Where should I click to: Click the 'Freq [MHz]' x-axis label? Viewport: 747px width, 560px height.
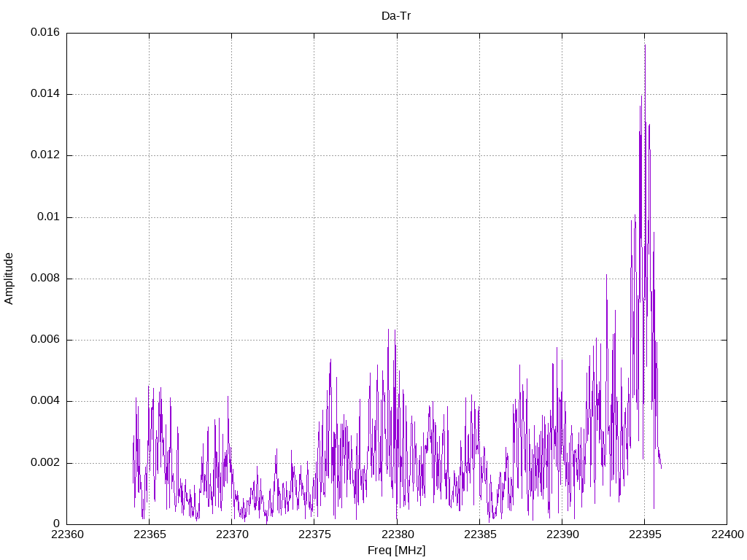point(396,551)
